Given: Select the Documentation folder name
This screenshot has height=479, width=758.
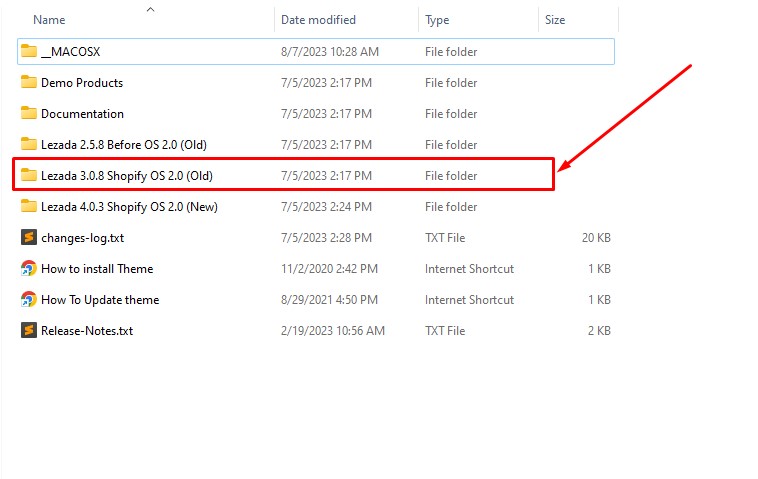Looking at the screenshot, I should point(82,114).
